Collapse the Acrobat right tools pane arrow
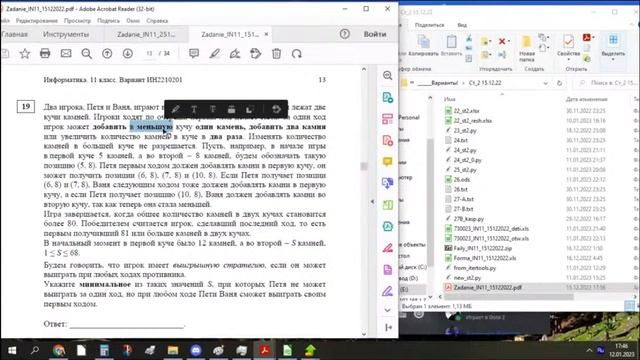 tap(372, 201)
